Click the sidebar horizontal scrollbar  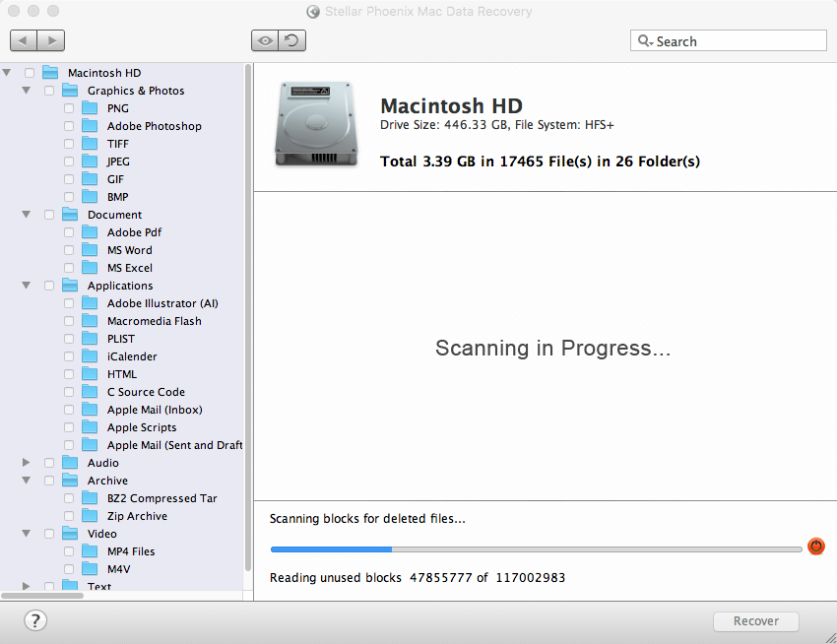pos(42,596)
